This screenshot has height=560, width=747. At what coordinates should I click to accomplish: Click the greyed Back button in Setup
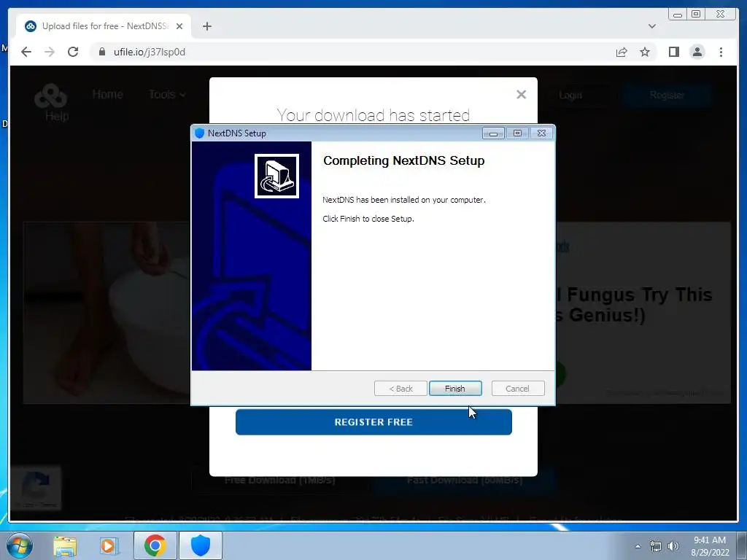[x=400, y=389]
